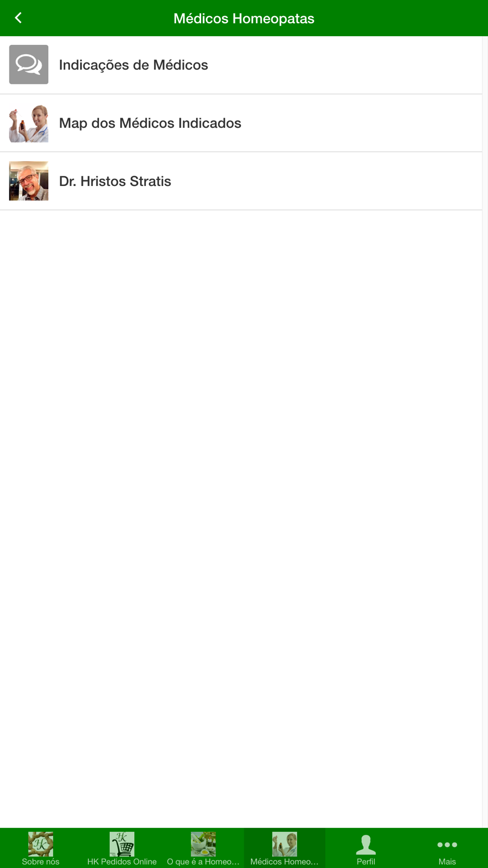Select the Médicos Homeo… tab label
Viewport: 488px width, 868px height.
(x=285, y=862)
